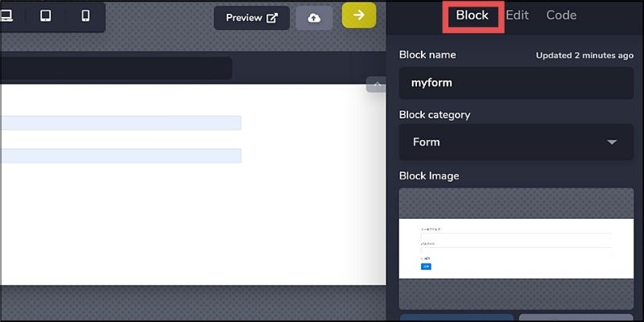
Task: Switch to tablet device view
Action: pos(45,16)
